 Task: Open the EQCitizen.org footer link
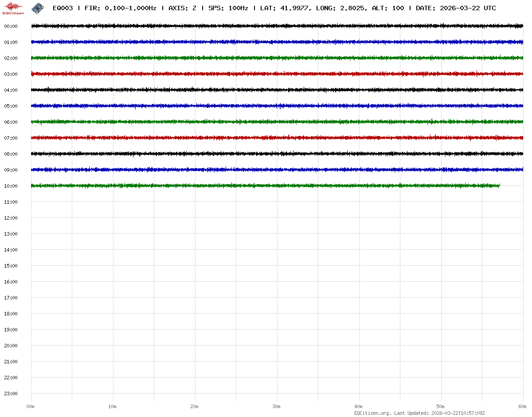(x=372, y=413)
